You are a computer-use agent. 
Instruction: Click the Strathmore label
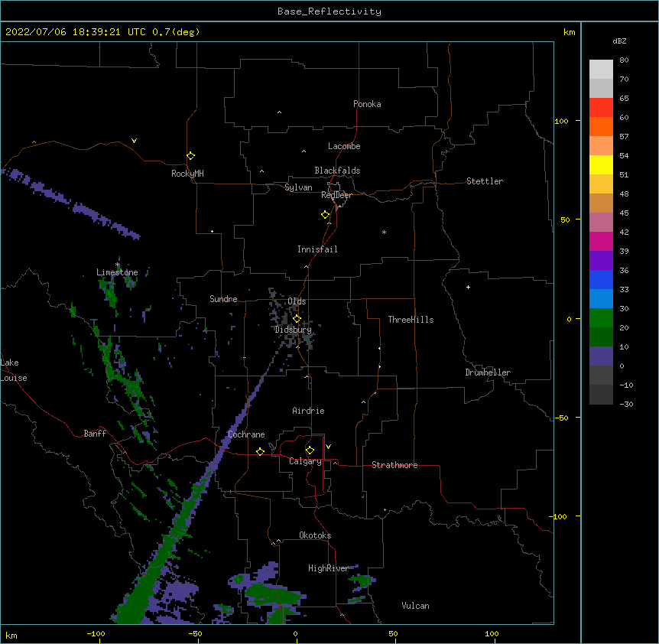tap(394, 465)
